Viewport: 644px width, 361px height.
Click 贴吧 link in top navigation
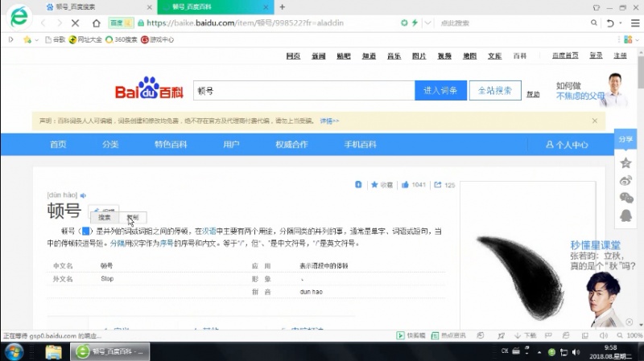(x=344, y=55)
